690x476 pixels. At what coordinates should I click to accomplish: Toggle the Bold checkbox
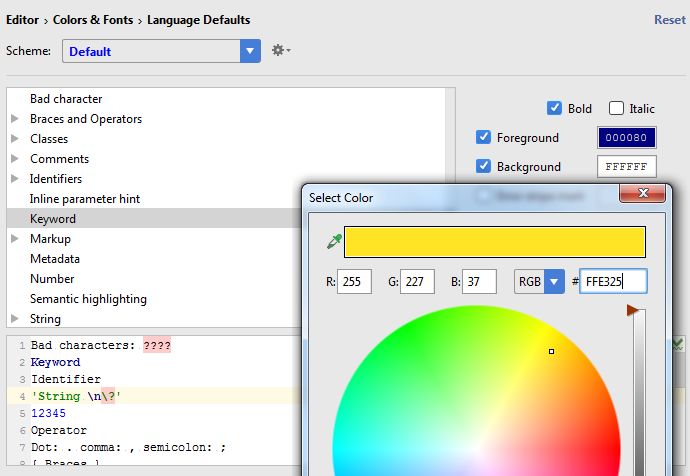554,108
